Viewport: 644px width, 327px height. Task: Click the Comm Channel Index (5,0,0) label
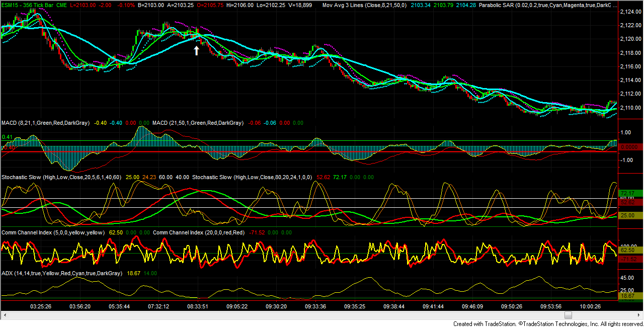tap(53, 232)
